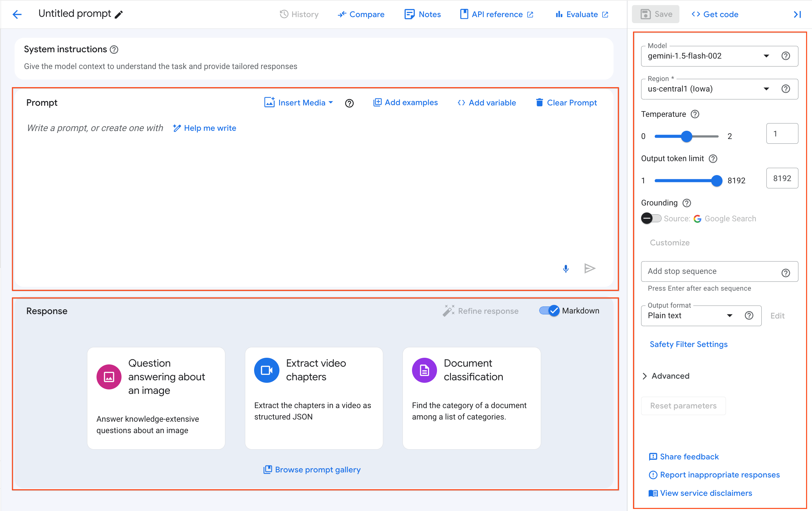Click the send arrow icon
Viewport: 812px width, 511px height.
590,268
